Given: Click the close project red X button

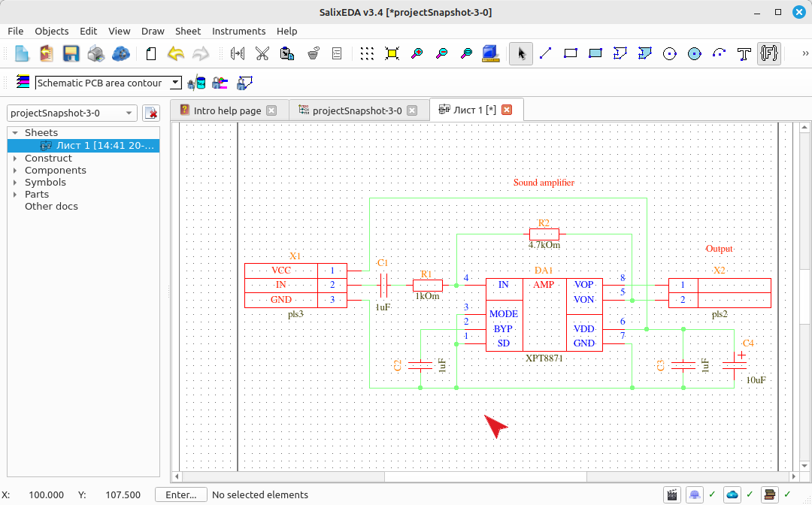Looking at the screenshot, I should tap(151, 113).
